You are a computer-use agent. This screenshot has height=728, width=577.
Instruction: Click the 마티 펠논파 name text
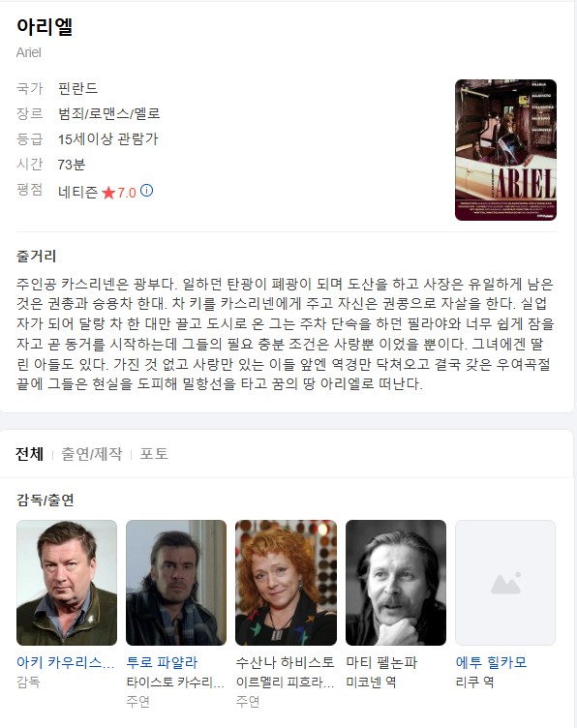[381, 662]
